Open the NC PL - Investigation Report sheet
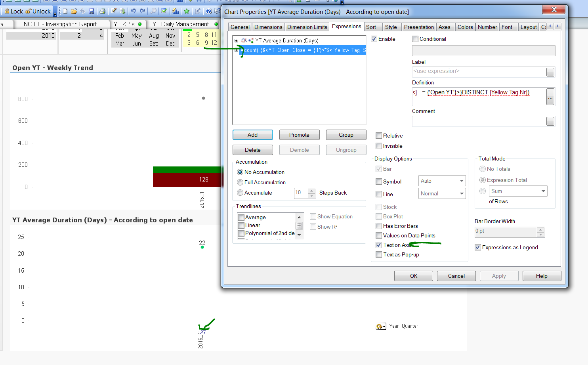 pos(60,24)
